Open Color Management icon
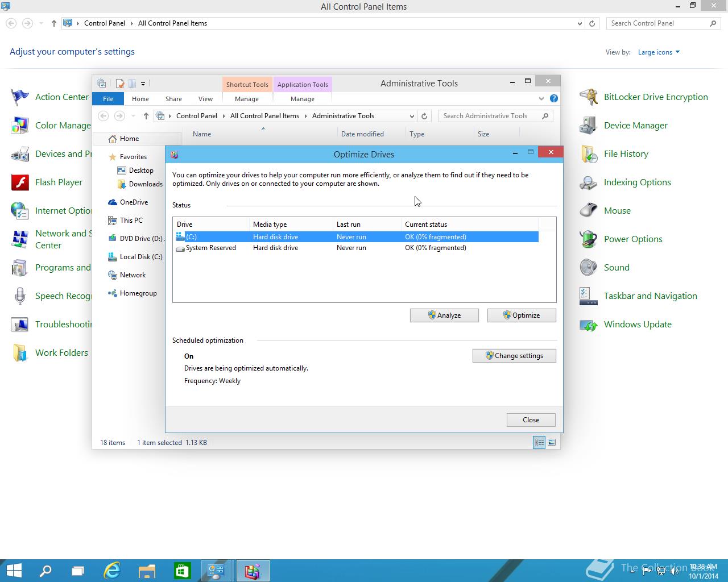This screenshot has height=582, width=728. coord(20,126)
